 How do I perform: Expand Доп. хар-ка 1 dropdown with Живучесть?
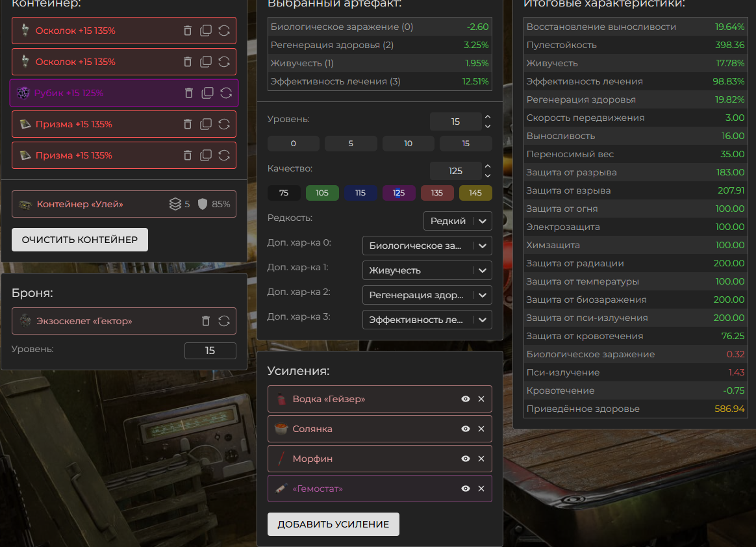[427, 270]
